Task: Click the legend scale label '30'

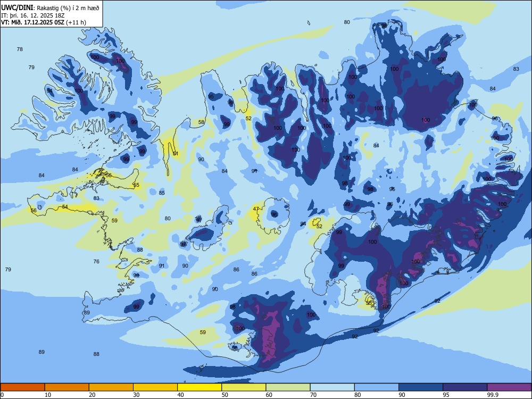Action: [136, 395]
